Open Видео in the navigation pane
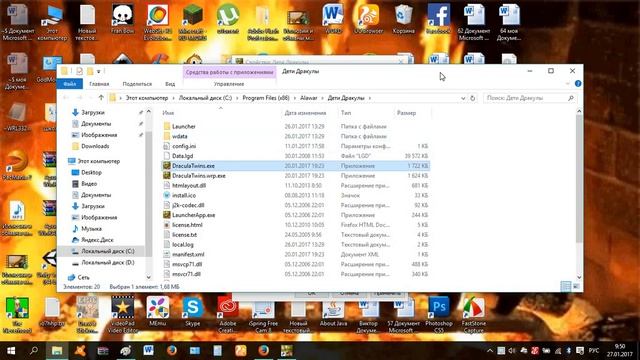The image size is (640, 360). pyautogui.click(x=89, y=184)
